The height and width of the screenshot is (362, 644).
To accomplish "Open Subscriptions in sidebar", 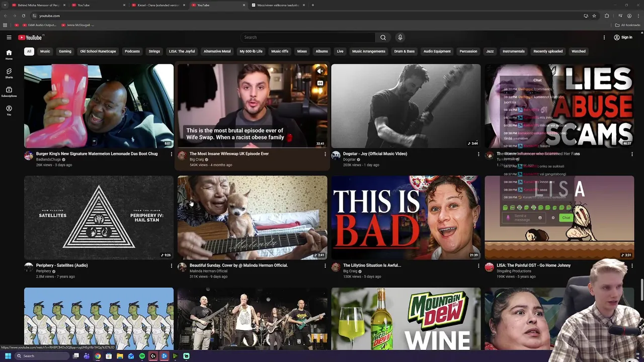I will click(x=9, y=92).
